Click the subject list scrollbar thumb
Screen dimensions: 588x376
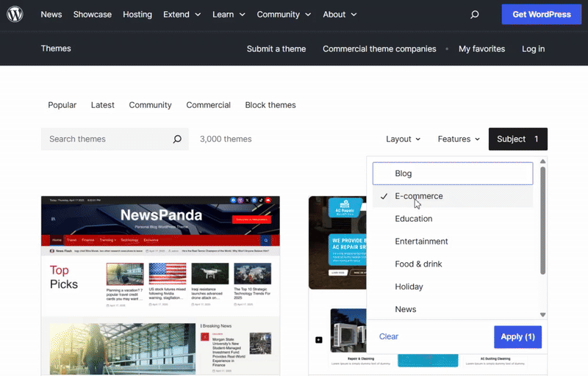(542, 220)
